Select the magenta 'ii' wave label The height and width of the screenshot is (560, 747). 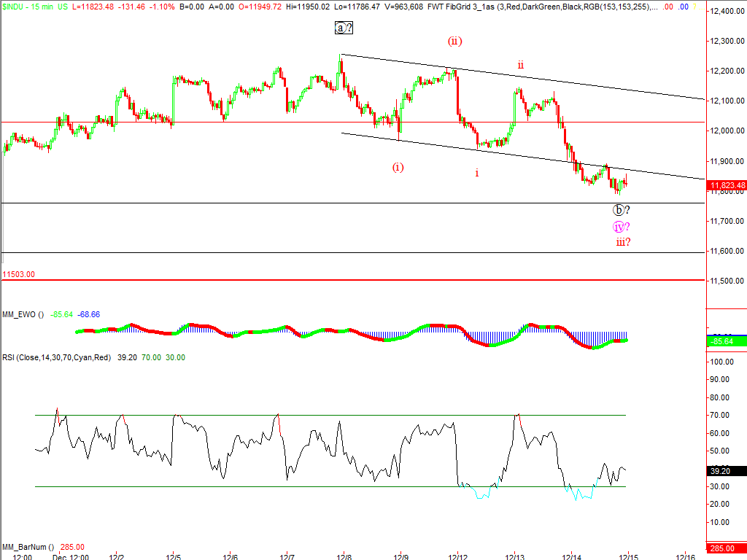[520, 65]
